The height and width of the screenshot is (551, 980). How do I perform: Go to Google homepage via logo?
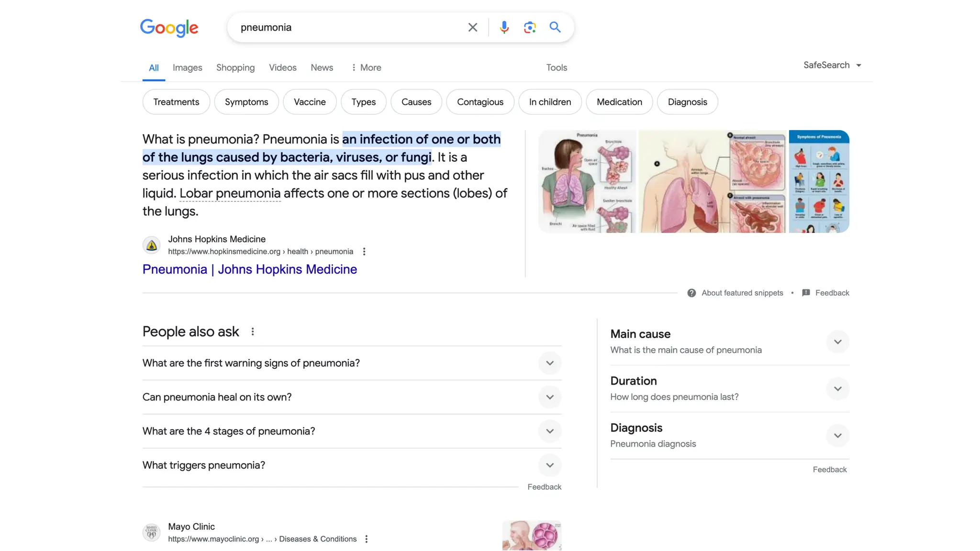click(169, 28)
